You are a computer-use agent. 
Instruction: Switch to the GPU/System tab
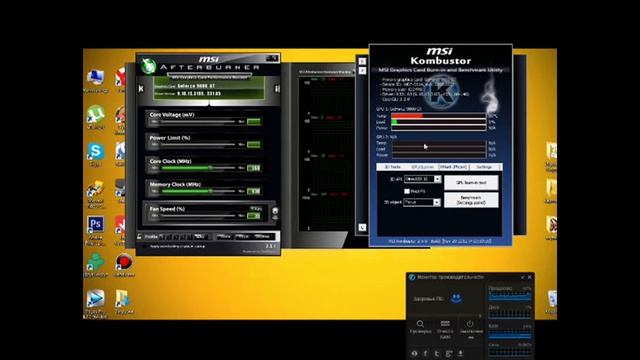(422, 167)
